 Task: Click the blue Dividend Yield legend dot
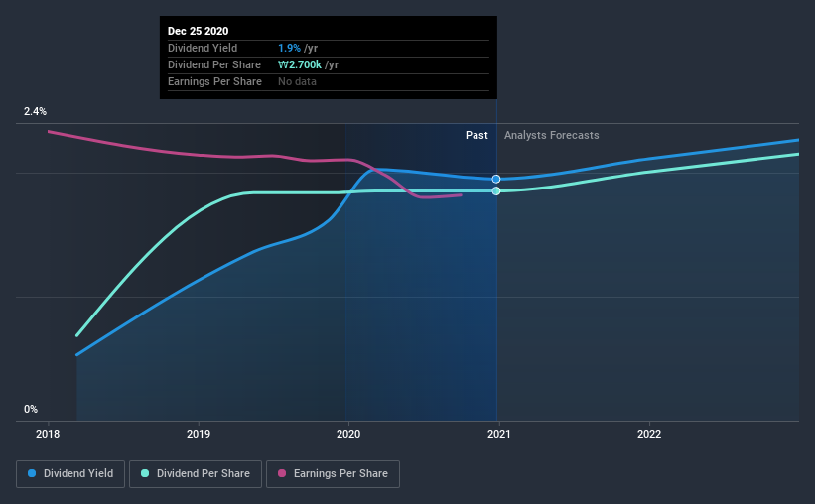32,473
